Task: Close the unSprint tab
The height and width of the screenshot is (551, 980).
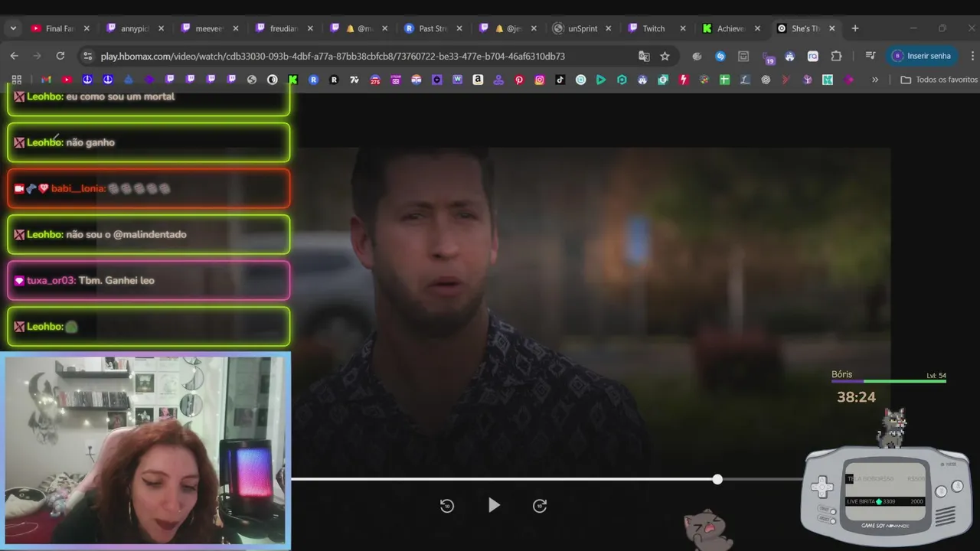Action: [609, 28]
